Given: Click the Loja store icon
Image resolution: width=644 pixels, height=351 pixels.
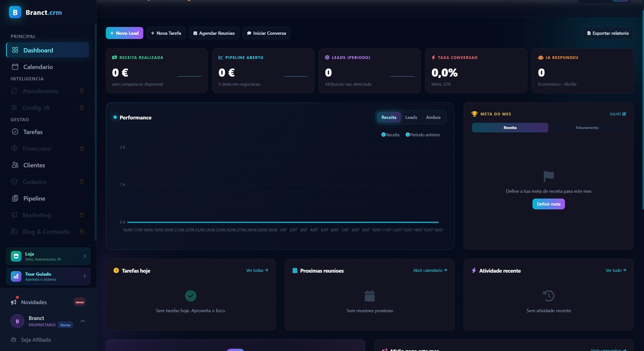Looking at the screenshot, I should [16, 256].
